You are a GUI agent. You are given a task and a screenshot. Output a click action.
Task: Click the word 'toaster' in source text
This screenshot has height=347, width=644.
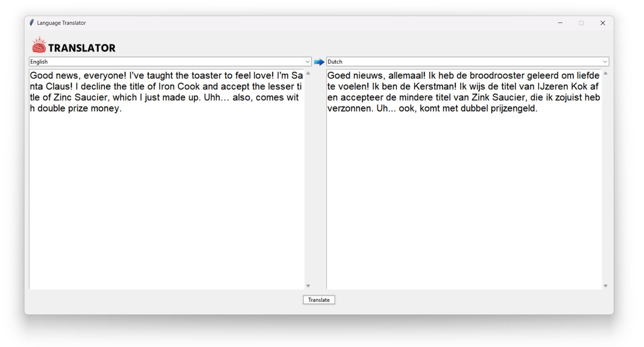207,75
